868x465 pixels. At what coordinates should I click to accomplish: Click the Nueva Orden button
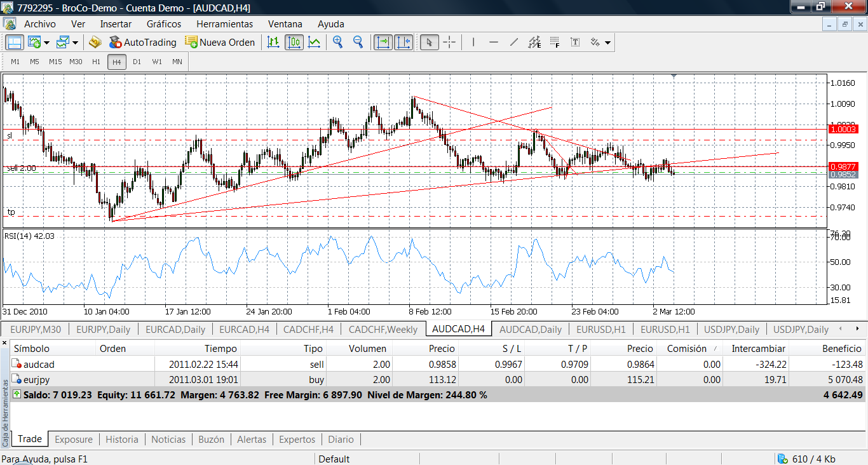(220, 43)
